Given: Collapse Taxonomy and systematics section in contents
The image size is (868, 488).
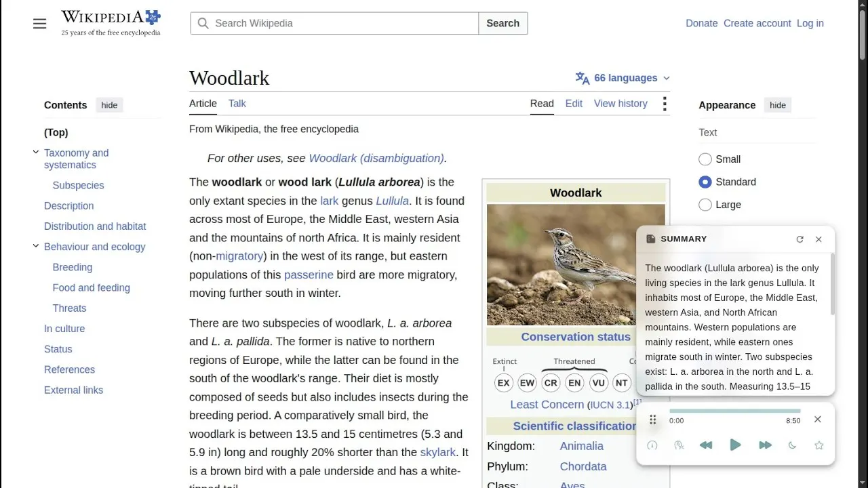Looking at the screenshot, I should point(36,152).
